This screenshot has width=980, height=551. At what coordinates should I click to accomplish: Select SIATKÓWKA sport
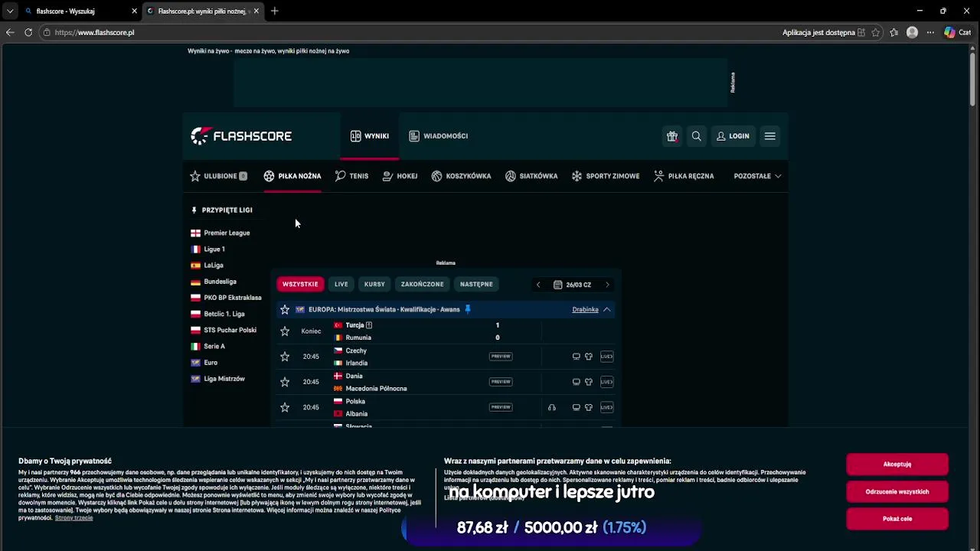coord(531,176)
